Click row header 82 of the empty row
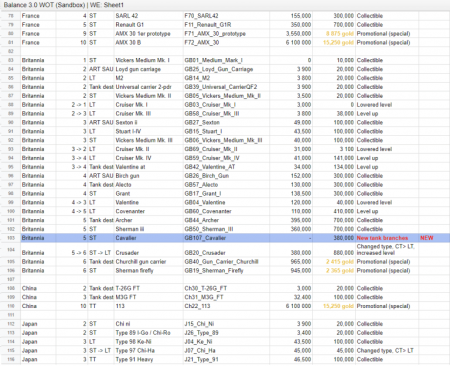This screenshot has height=366, width=450. click(x=11, y=51)
